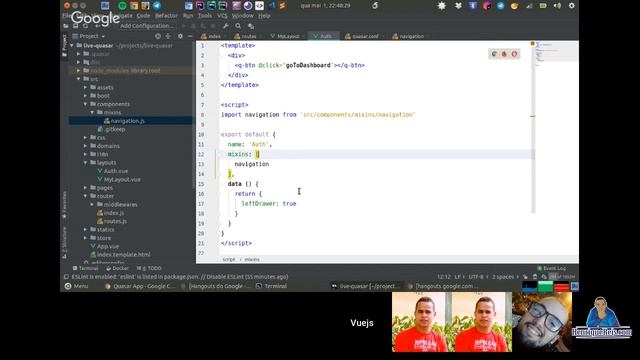Click the build wrench icon in toolbar
Image resolution: width=640 pixels, height=360 pixels.
pyautogui.click(x=226, y=26)
